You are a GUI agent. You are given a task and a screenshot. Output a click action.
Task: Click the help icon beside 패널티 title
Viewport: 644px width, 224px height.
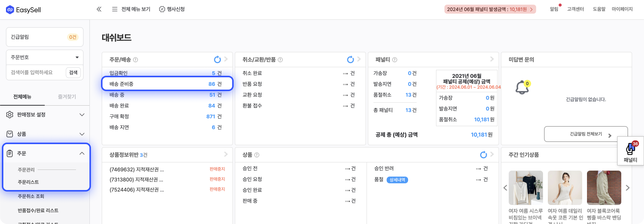pos(395,60)
